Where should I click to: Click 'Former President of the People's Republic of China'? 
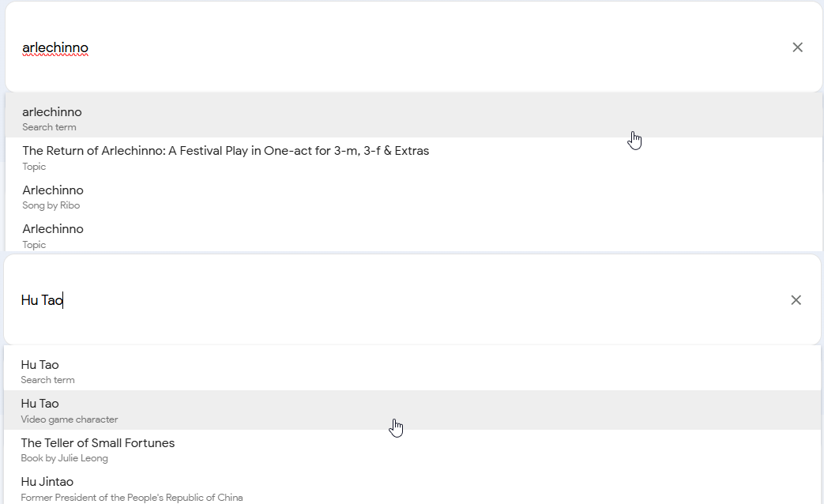click(132, 498)
